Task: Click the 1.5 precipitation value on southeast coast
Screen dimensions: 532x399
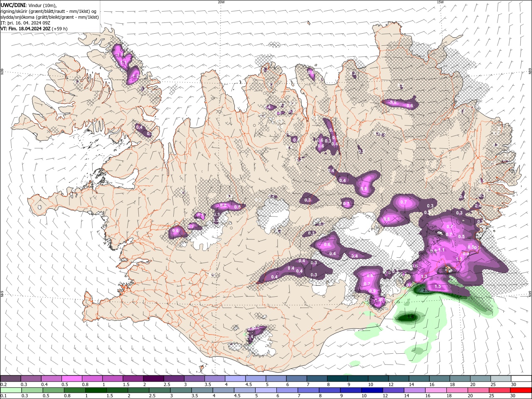Action: click(x=438, y=287)
